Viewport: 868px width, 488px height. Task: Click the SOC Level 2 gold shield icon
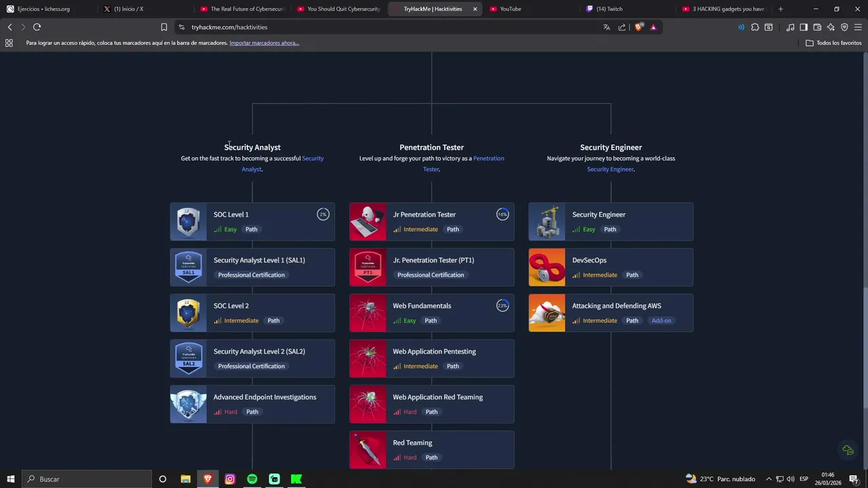tap(189, 313)
